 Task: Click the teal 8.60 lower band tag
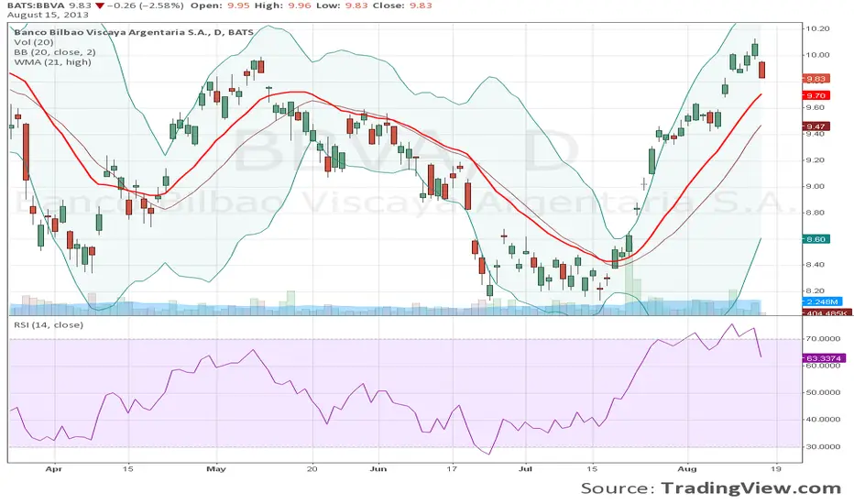click(x=816, y=239)
